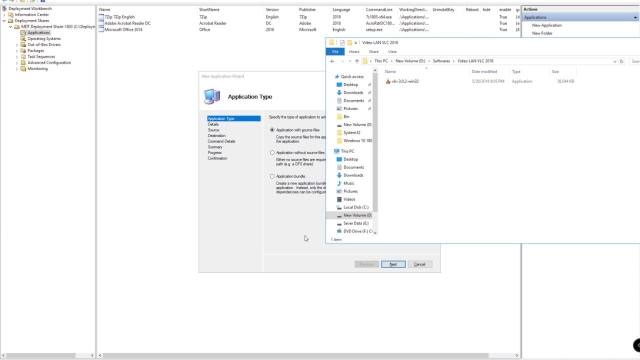Click the Operating Systems folder icon

pos(23,38)
